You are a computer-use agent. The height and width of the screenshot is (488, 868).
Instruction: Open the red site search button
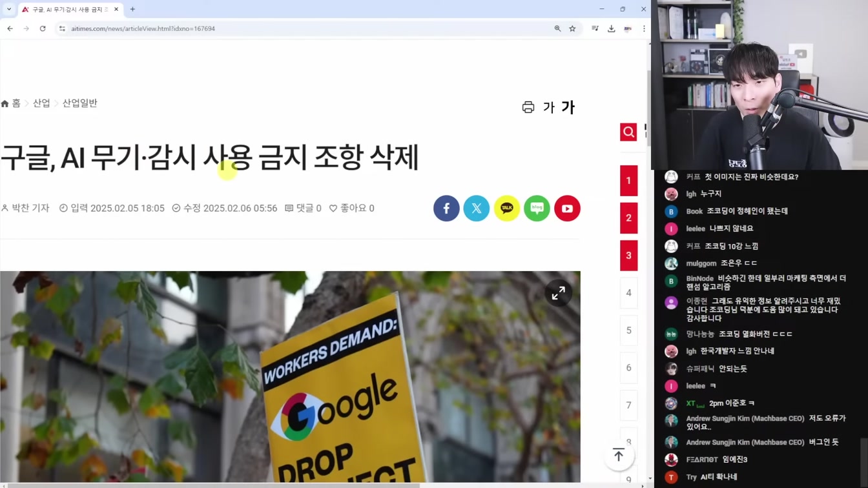628,132
